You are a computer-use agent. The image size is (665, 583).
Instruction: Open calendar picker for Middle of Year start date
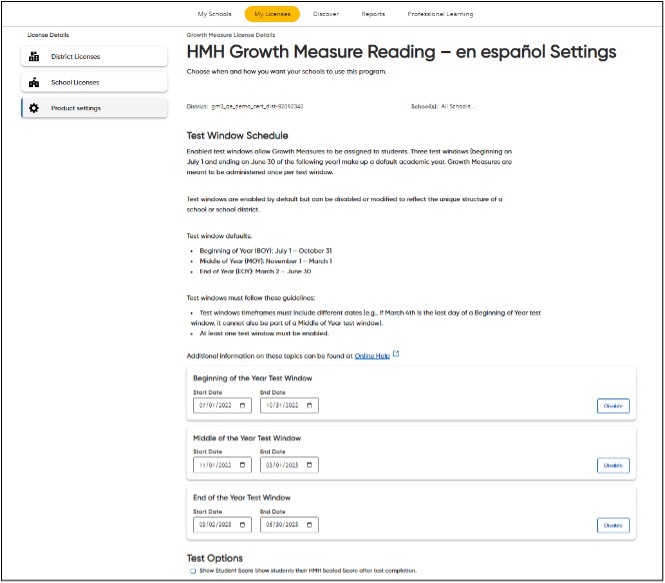[243, 465]
